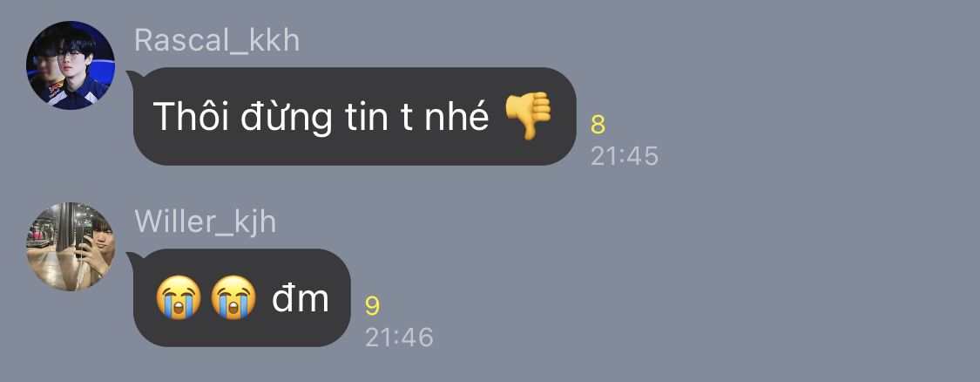Image resolution: width=980 pixels, height=382 pixels.
Task: Open Willer_kjh's mirror selfie avatar
Action: (71, 247)
